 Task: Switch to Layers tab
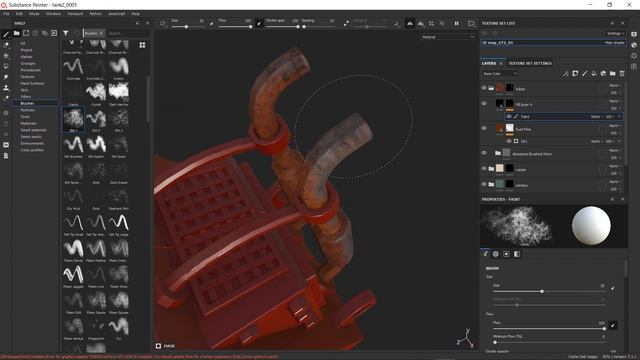point(489,63)
